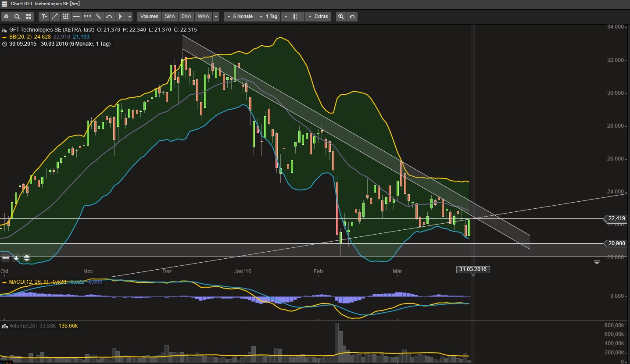630x364 pixels.
Task: Toggle the EMA indicator
Action: 186,17
